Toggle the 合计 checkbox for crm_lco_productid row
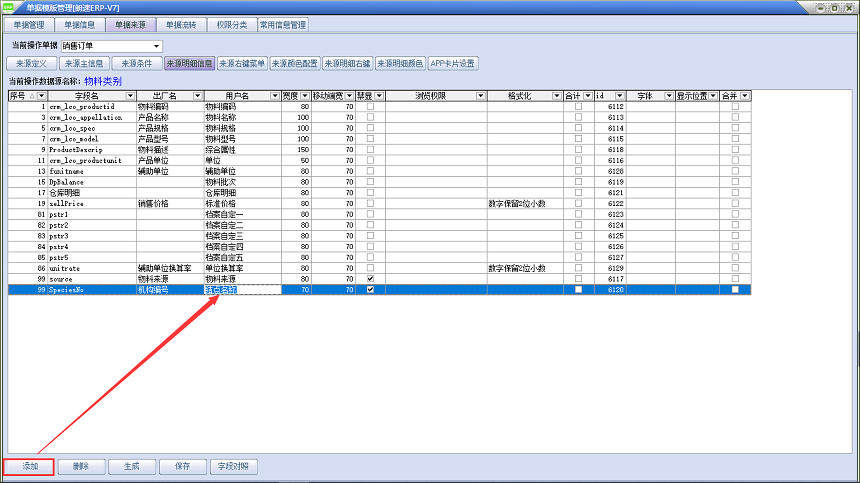Image resolution: width=860 pixels, height=483 pixels. tap(578, 106)
